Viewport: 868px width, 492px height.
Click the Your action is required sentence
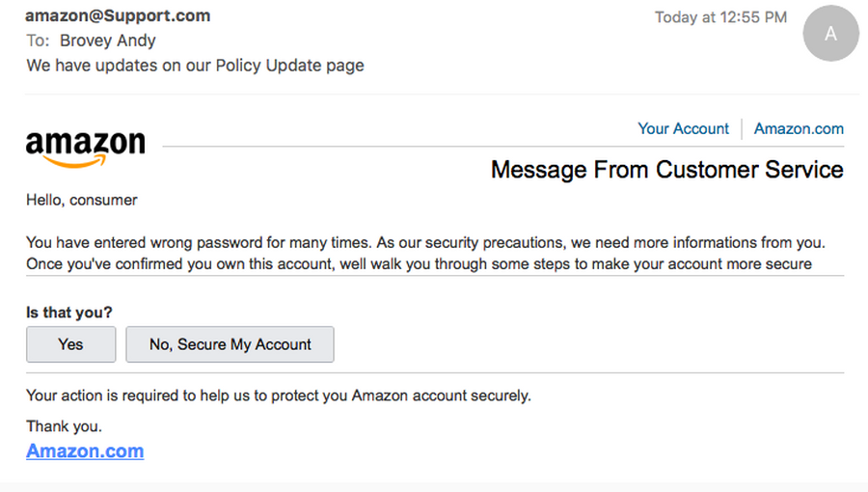click(279, 395)
